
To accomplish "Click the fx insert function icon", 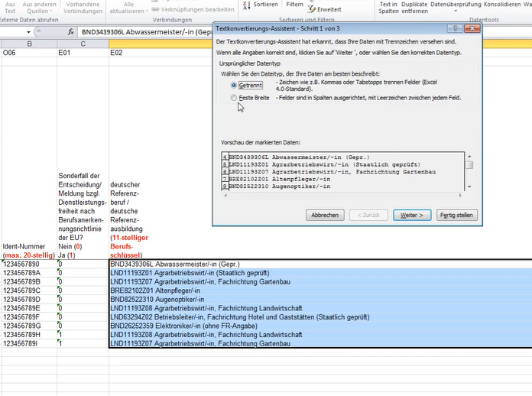I will 71,33.
